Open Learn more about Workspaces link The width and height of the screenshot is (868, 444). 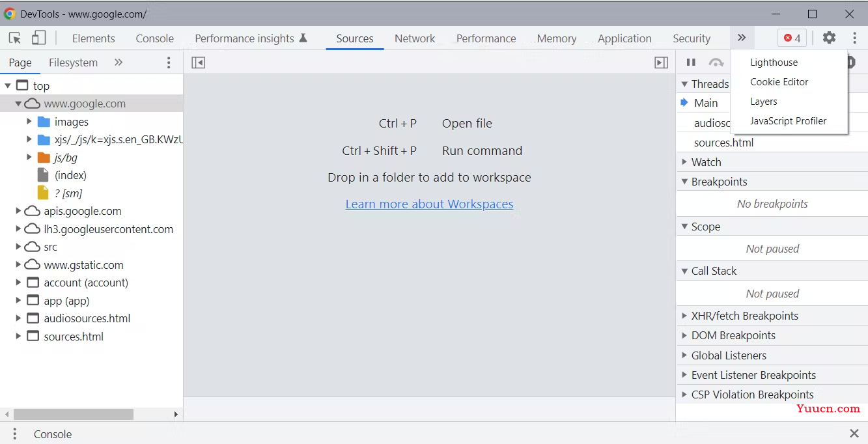(x=429, y=204)
